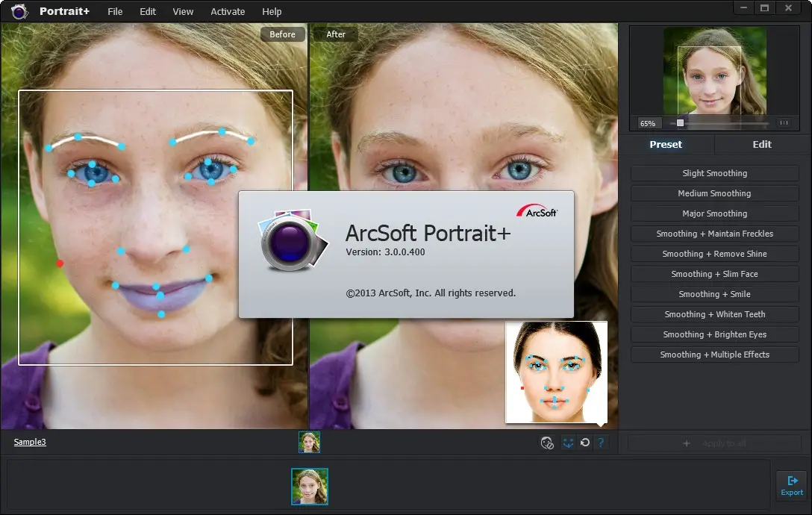Click the 1:1 actual size icon
This screenshot has height=515, width=812.
(x=784, y=123)
